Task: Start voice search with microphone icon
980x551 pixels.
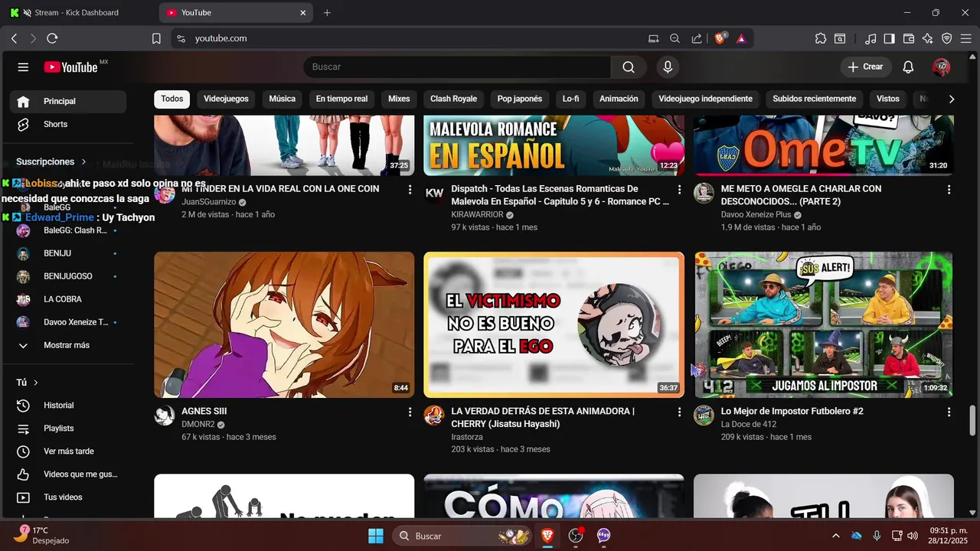Action: pos(668,67)
